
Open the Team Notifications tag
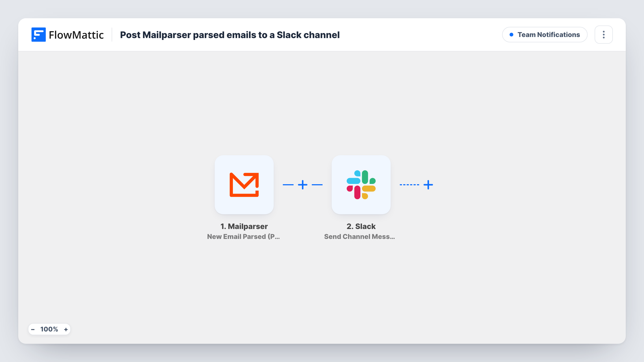[545, 35]
